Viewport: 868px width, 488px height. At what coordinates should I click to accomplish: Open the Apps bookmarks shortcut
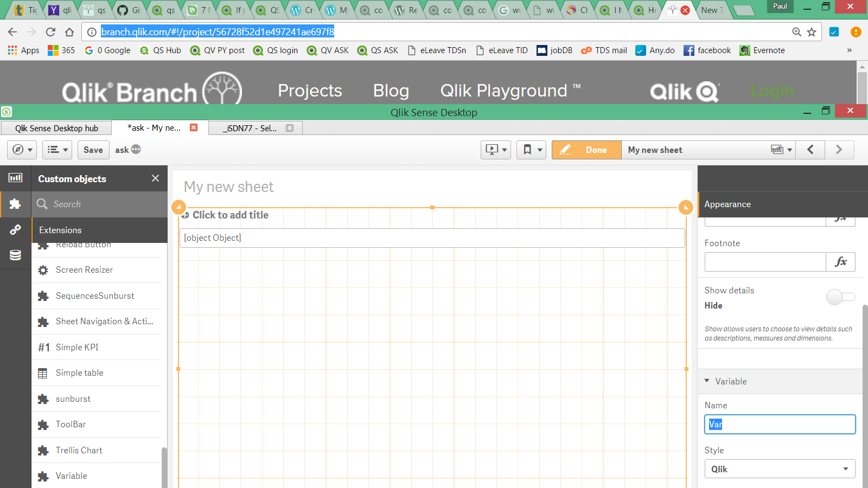point(23,50)
